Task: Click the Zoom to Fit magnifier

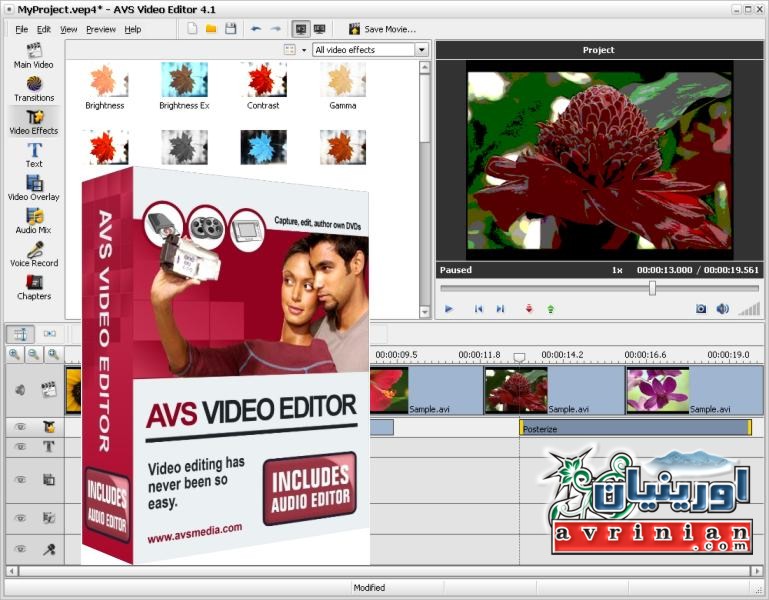Action: point(53,354)
